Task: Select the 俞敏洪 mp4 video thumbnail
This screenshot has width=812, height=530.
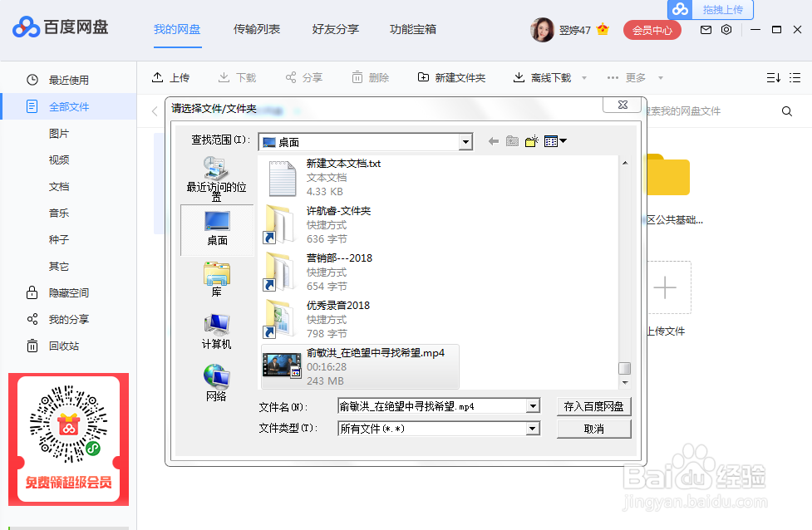Action: pos(282,366)
